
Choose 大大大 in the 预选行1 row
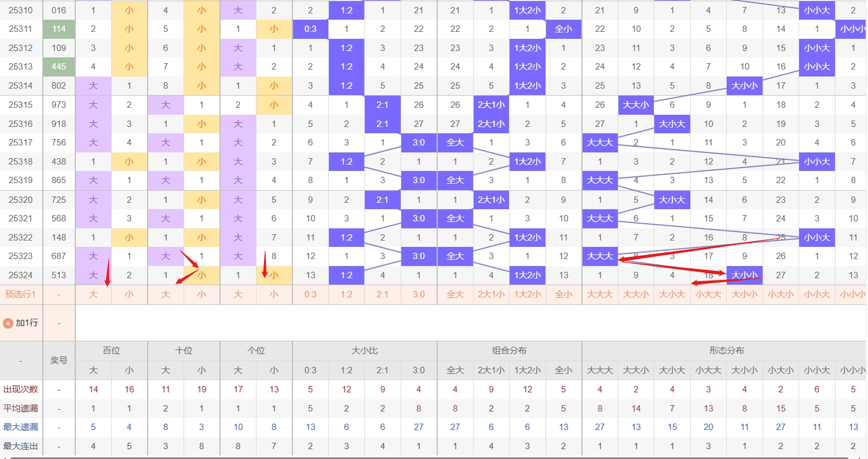coord(600,294)
